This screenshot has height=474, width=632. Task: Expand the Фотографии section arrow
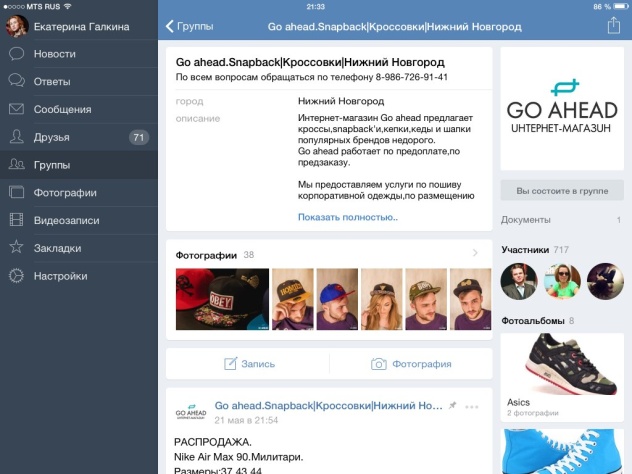point(475,253)
